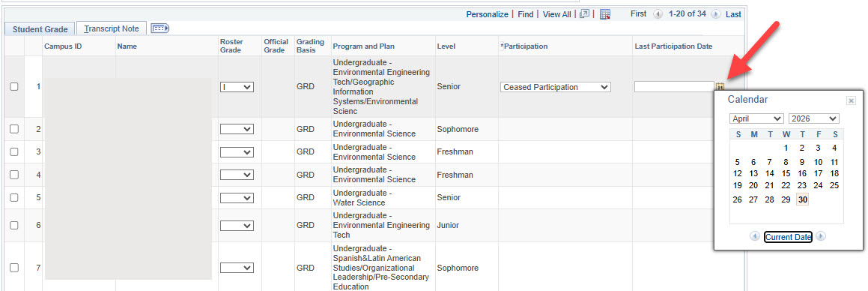Check the checkbox for row 4
This screenshot has height=291, width=868.
14,175
